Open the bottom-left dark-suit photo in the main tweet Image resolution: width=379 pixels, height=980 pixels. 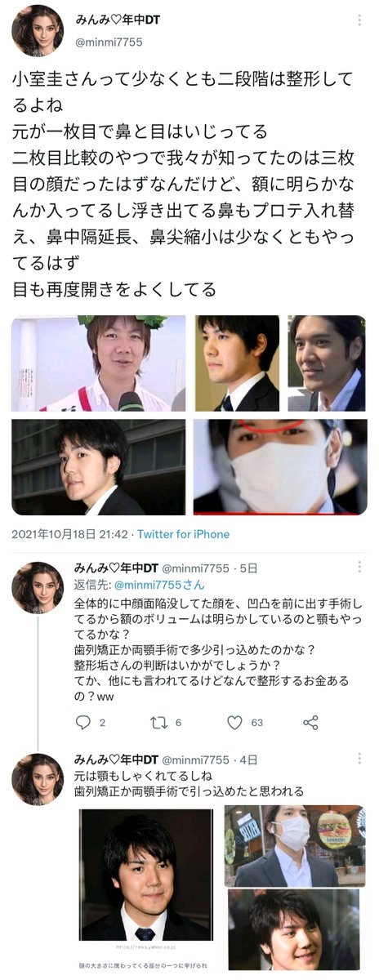pyautogui.click(x=99, y=466)
